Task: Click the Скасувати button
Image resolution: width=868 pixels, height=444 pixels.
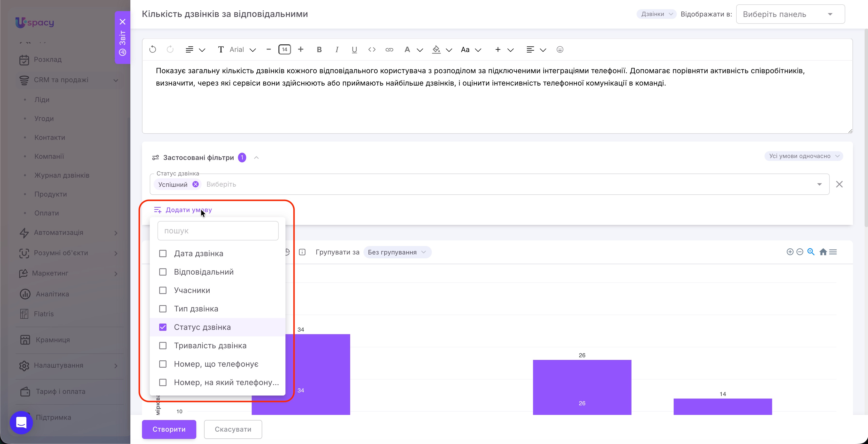Action: [233, 429]
